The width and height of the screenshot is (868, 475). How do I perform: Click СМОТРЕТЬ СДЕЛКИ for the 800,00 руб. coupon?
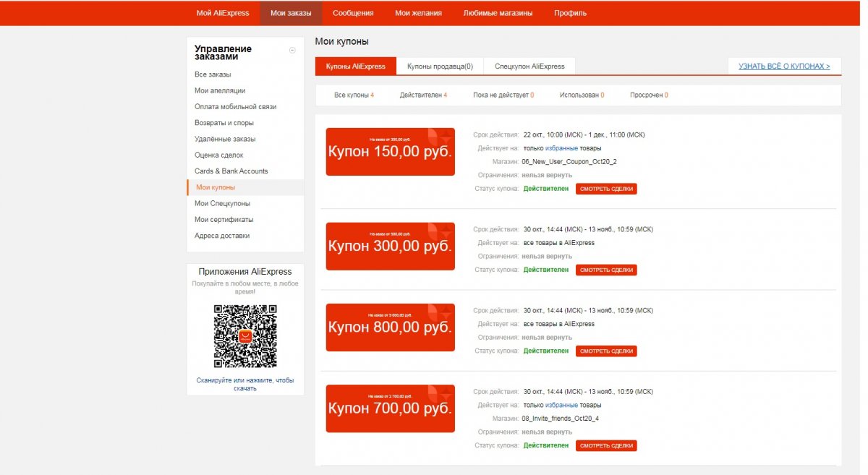(606, 351)
